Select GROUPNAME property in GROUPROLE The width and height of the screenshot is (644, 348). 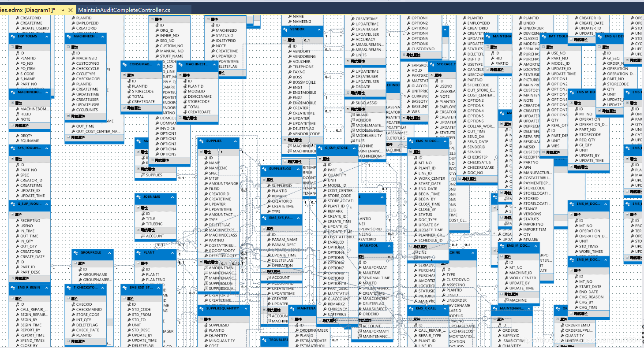pos(95,274)
